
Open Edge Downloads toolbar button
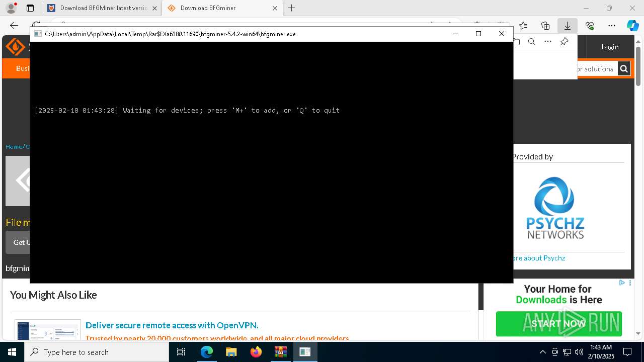tap(568, 26)
